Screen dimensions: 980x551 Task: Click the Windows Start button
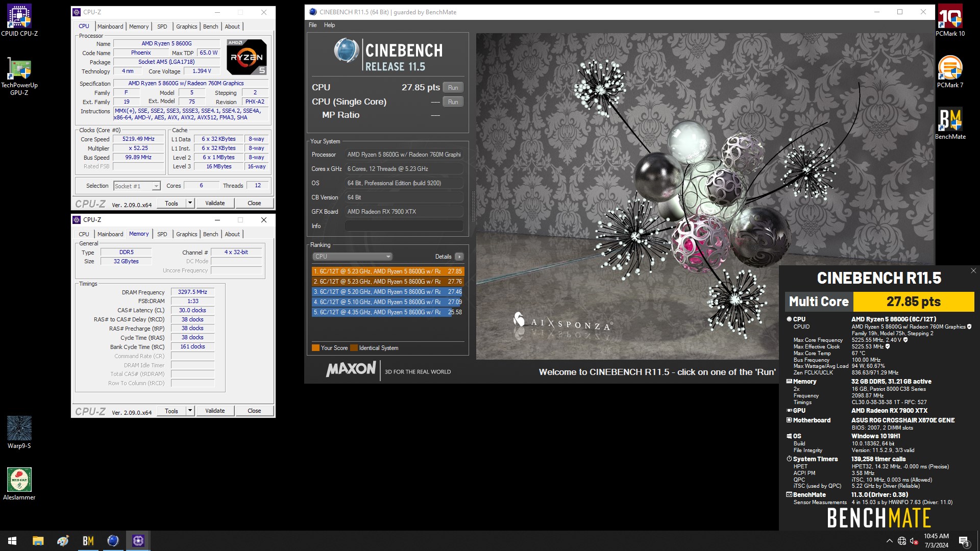pos(12,541)
